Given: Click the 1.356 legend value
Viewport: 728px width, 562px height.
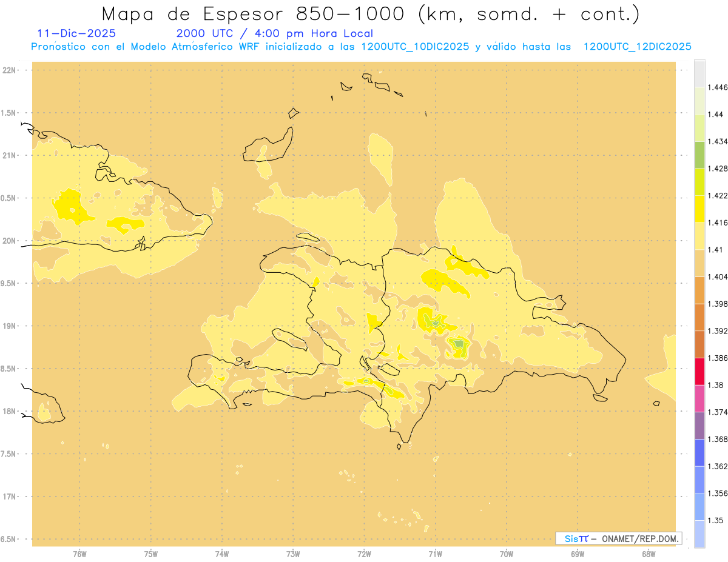Looking at the screenshot, I should coord(717,493).
